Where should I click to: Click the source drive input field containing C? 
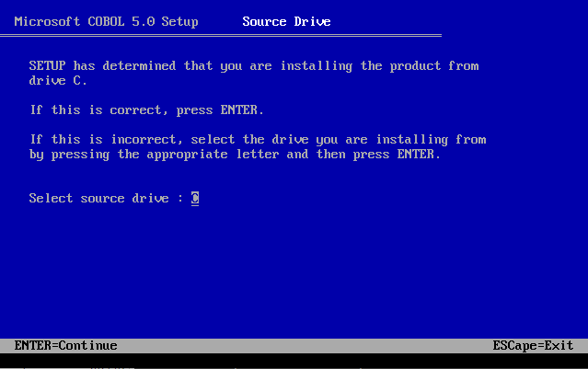195,198
